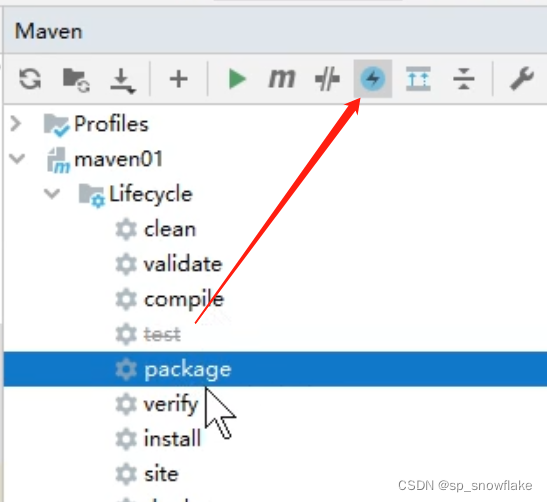
Task: Select the struck-through test phase
Action: [162, 335]
